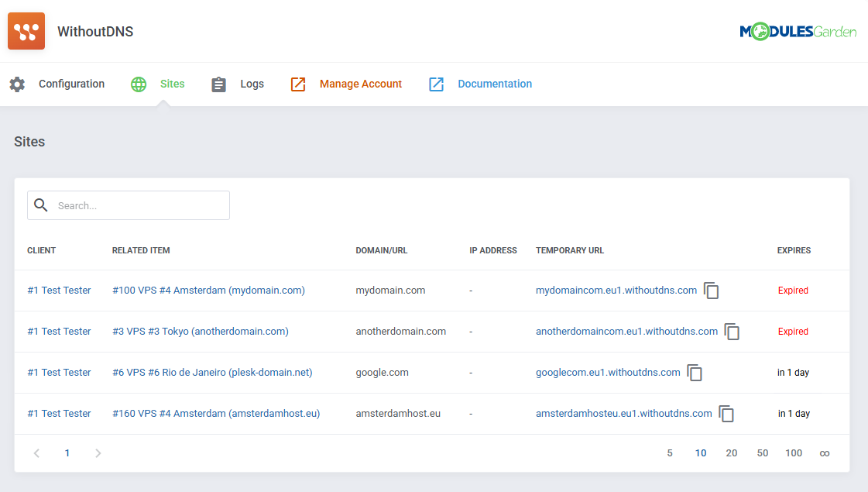Go to next page arrow

click(98, 453)
